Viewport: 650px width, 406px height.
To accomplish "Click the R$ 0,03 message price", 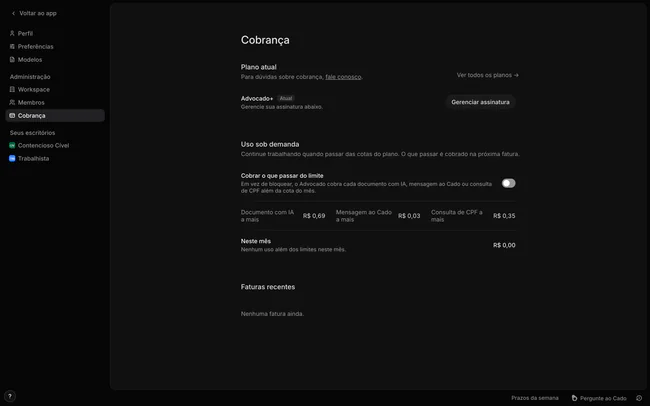I will [409, 216].
